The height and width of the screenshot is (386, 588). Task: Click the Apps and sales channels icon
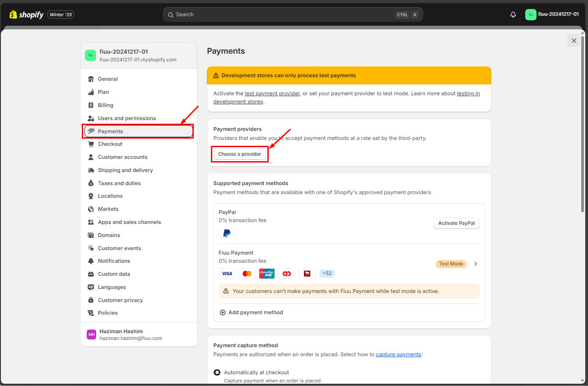pos(90,222)
